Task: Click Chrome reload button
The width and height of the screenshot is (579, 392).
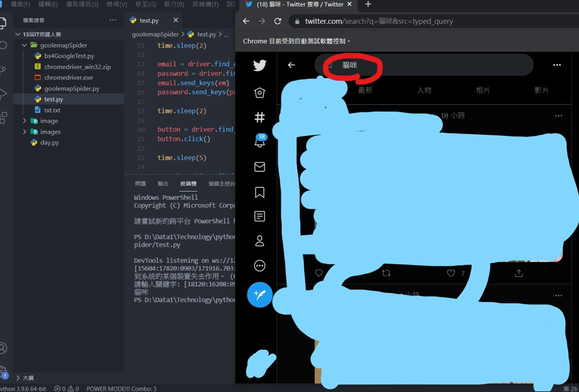Action: pos(277,21)
